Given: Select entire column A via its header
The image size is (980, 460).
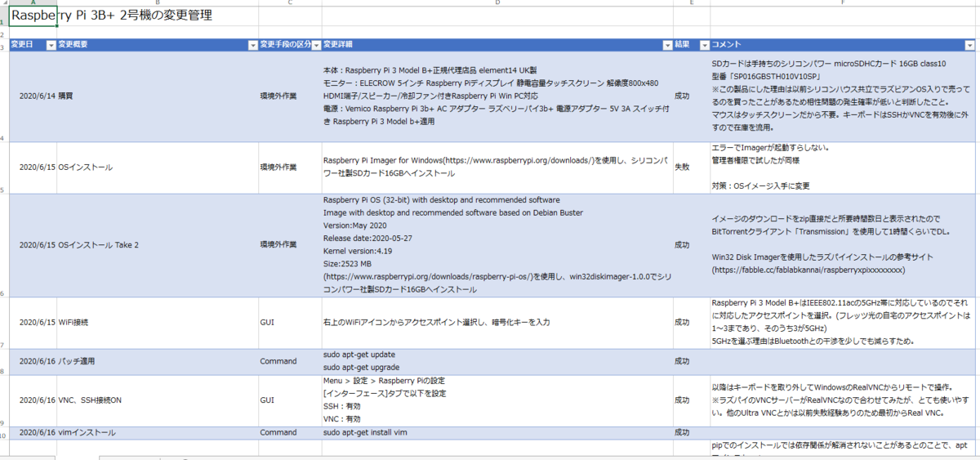Looking at the screenshot, I should 33,3.
